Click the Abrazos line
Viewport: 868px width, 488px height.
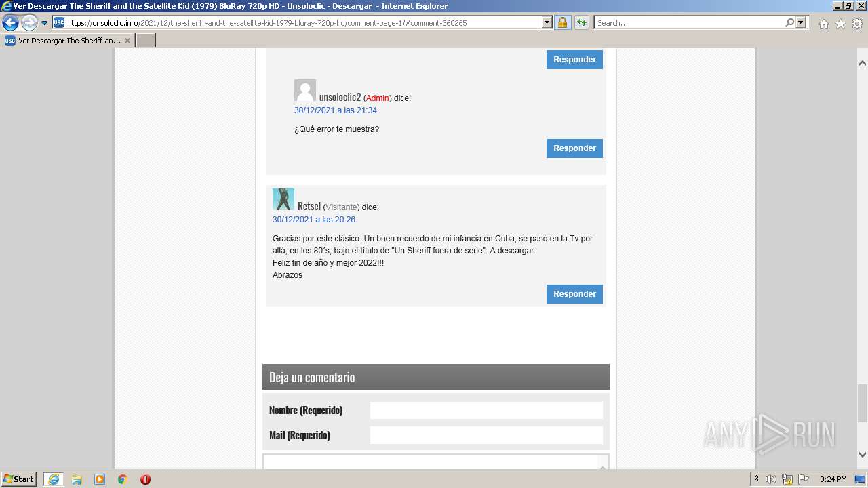[288, 275]
